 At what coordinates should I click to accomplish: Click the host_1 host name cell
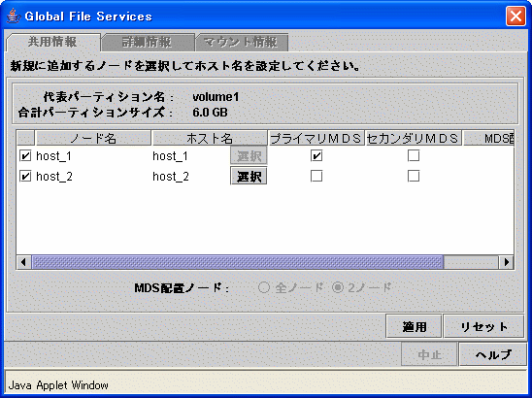pos(170,156)
